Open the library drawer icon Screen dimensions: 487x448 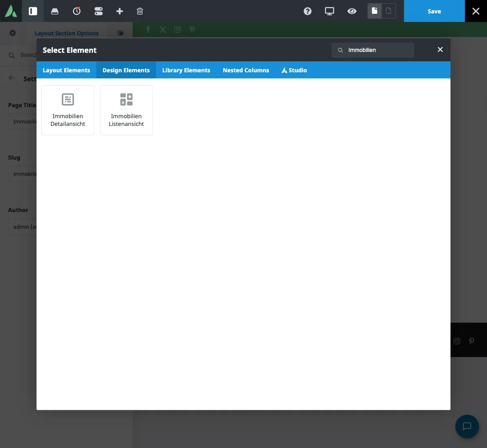(55, 11)
